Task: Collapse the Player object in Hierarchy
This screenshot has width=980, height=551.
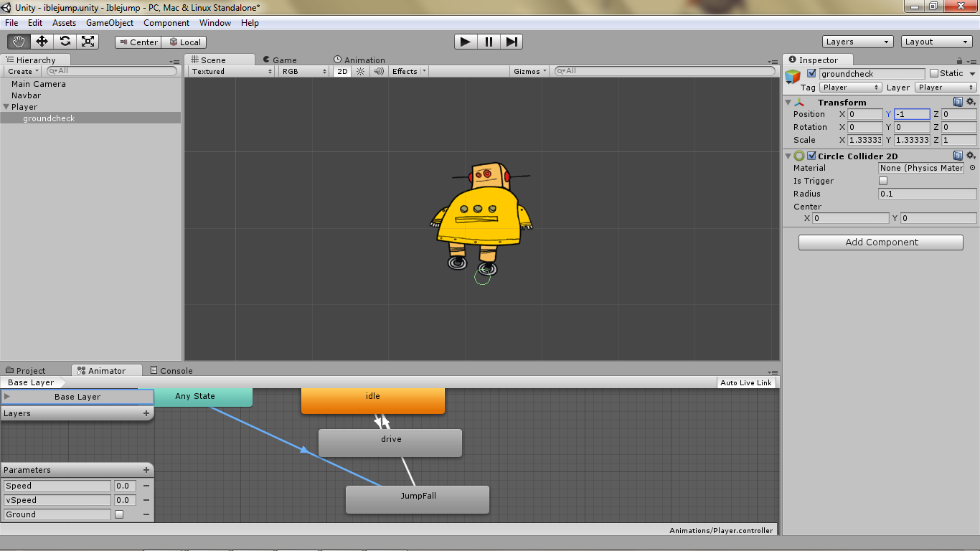Action: (x=6, y=107)
